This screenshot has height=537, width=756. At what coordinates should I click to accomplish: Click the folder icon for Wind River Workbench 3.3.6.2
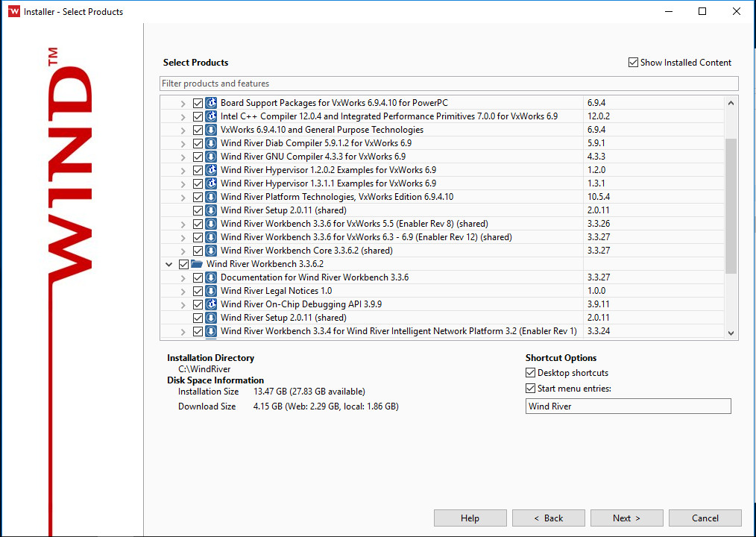tap(197, 264)
